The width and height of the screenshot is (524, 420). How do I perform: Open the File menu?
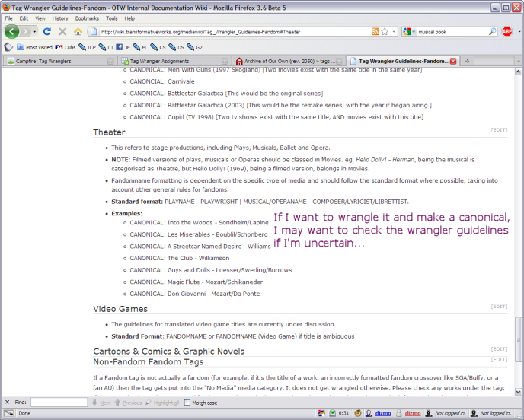click(x=8, y=18)
